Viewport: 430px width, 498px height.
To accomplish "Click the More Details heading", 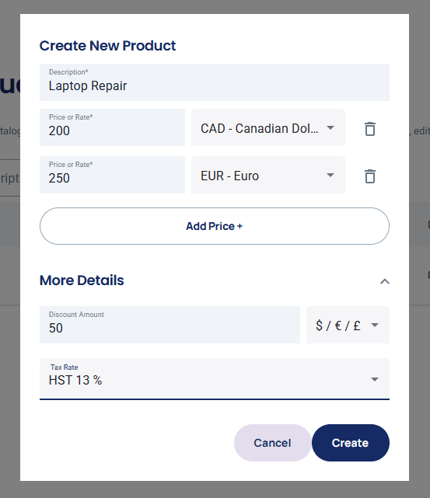I will [x=82, y=280].
